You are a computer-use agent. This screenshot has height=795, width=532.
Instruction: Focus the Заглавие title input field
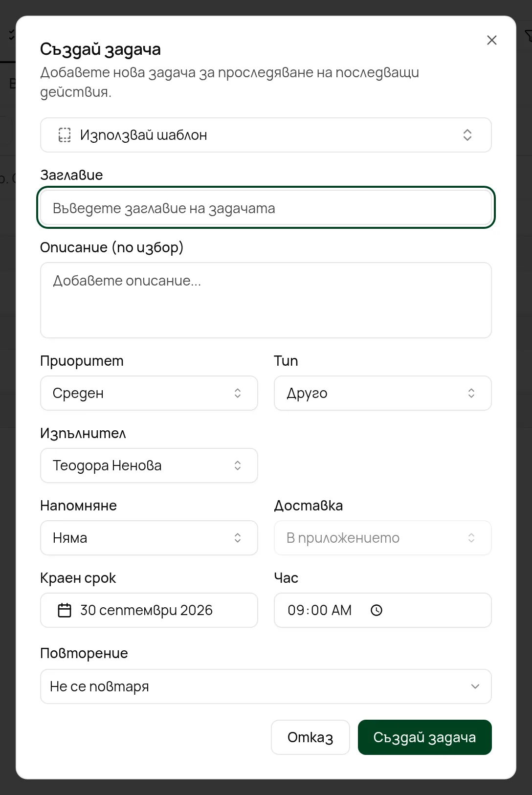[x=266, y=208]
